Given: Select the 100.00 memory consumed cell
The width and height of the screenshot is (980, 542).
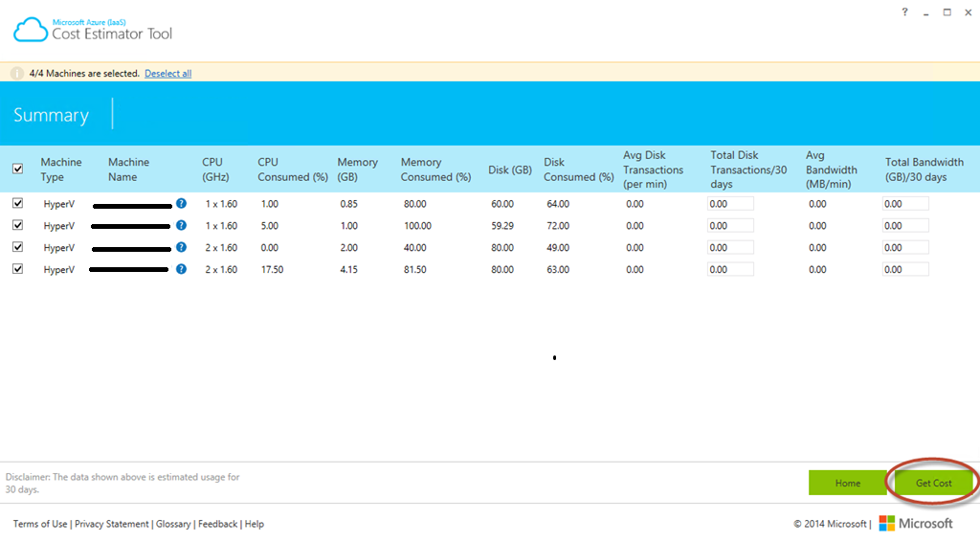Looking at the screenshot, I should [417, 226].
